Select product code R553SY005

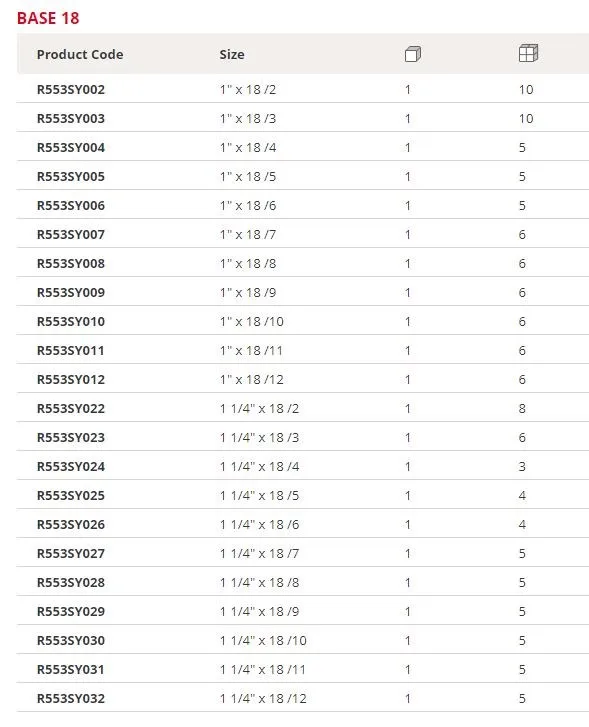coord(70,177)
